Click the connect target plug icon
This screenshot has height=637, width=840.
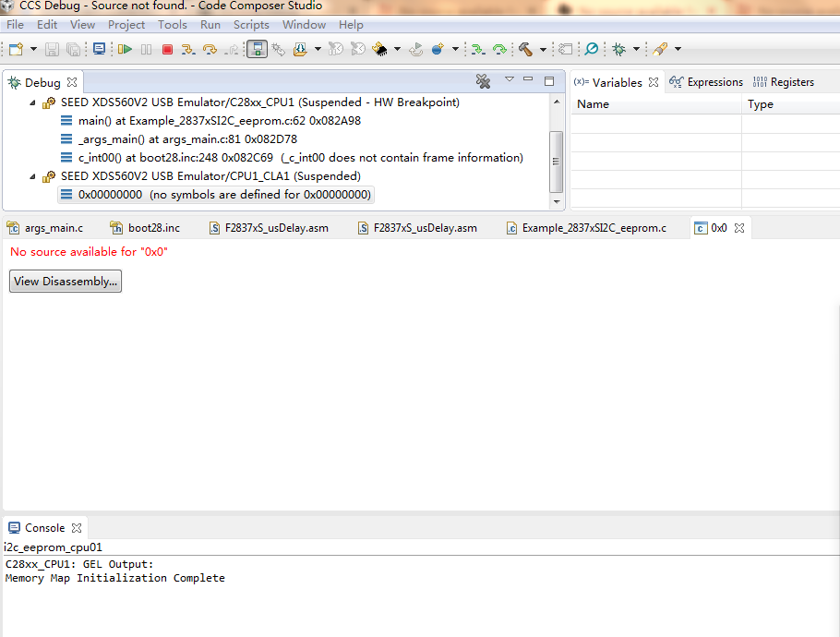[x=279, y=49]
